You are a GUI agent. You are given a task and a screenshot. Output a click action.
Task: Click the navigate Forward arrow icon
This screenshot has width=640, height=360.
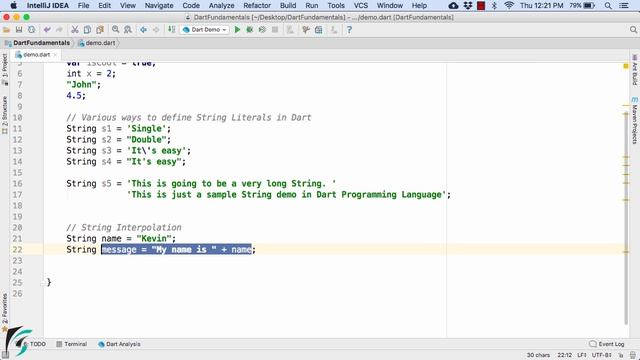(x=156, y=30)
